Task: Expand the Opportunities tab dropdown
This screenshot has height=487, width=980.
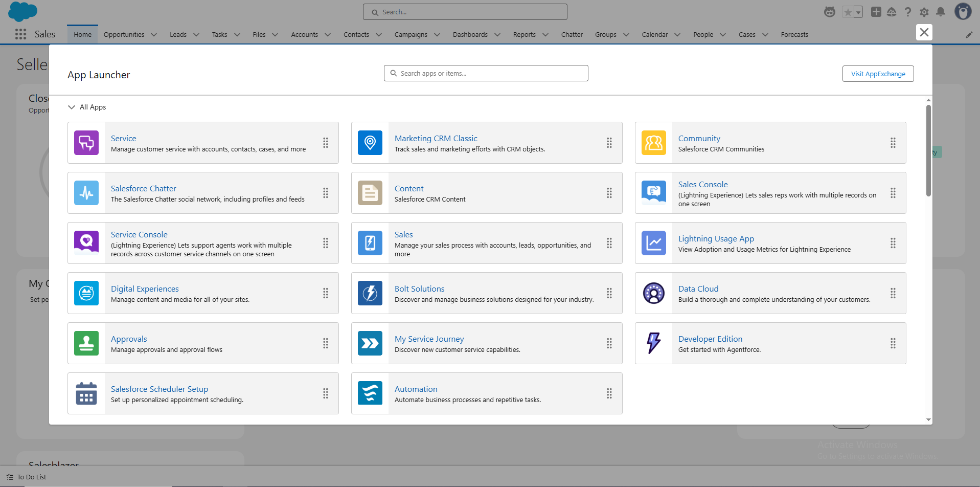Action: pyautogui.click(x=154, y=35)
